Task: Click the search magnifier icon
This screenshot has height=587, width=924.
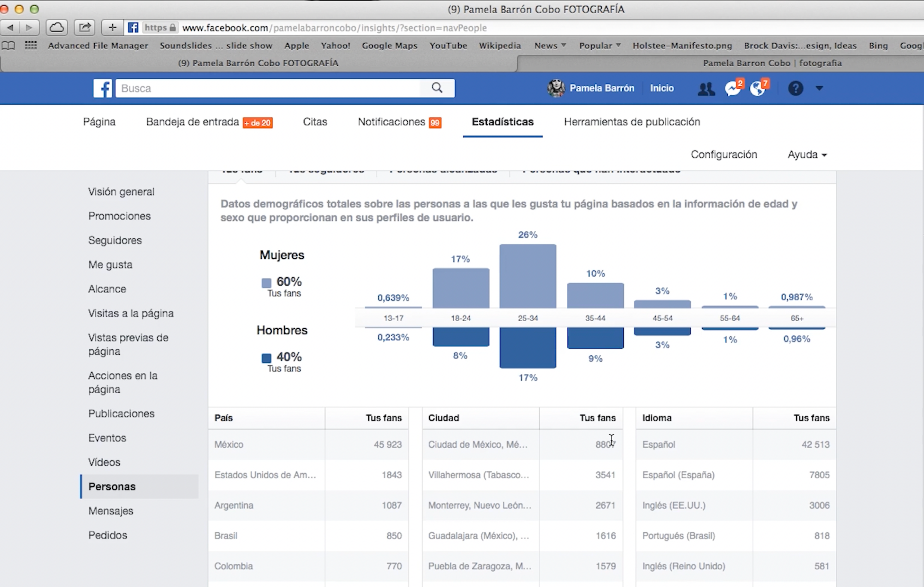Action: [437, 88]
